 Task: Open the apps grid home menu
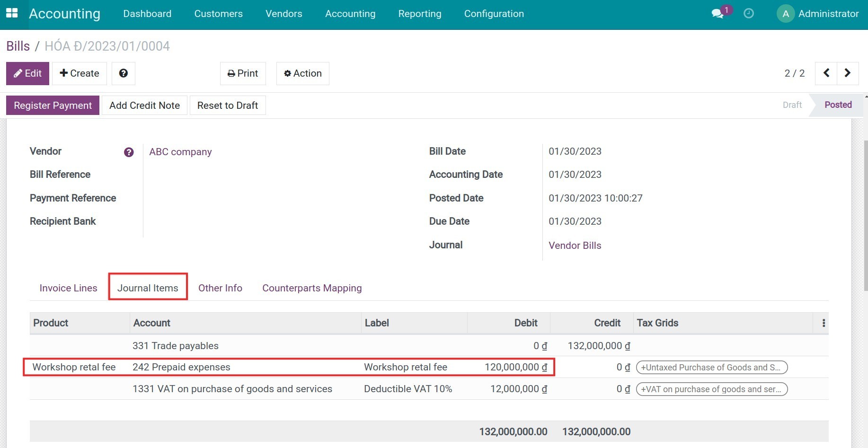point(12,13)
